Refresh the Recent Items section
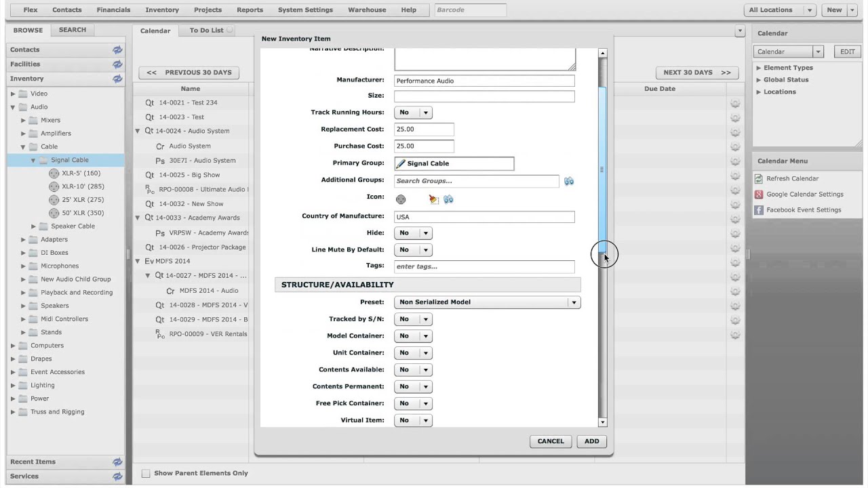This screenshot has height=488, width=868. [117, 462]
